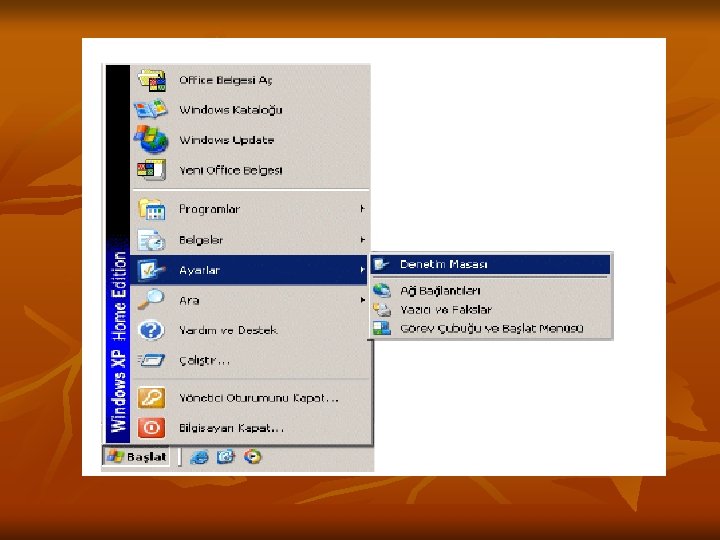Open Office Belgesi Aç menu entry
Screen dimensions: 720x540
251,80
